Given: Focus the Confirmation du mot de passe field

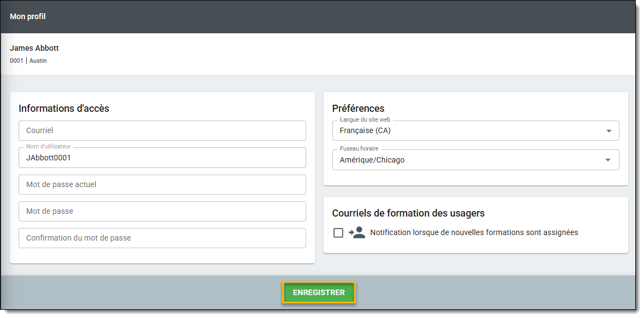Looking at the screenshot, I should (162, 238).
